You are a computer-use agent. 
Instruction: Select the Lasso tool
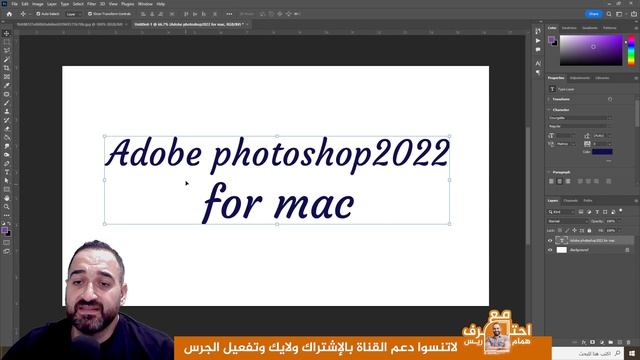tap(7, 51)
